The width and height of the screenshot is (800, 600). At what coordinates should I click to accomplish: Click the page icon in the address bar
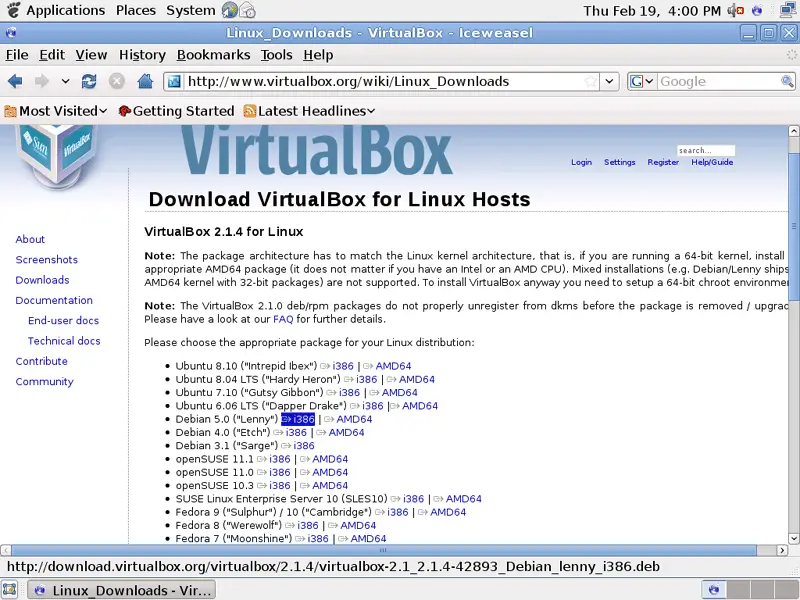174,81
